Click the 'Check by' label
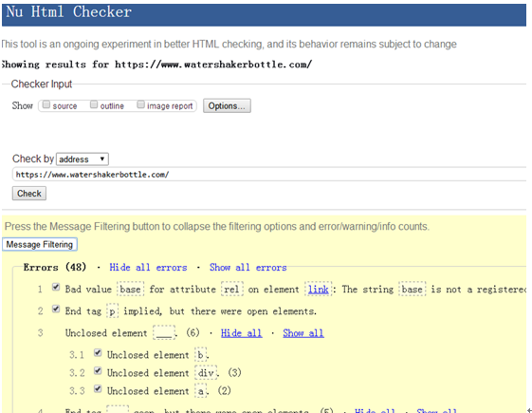 coord(33,159)
